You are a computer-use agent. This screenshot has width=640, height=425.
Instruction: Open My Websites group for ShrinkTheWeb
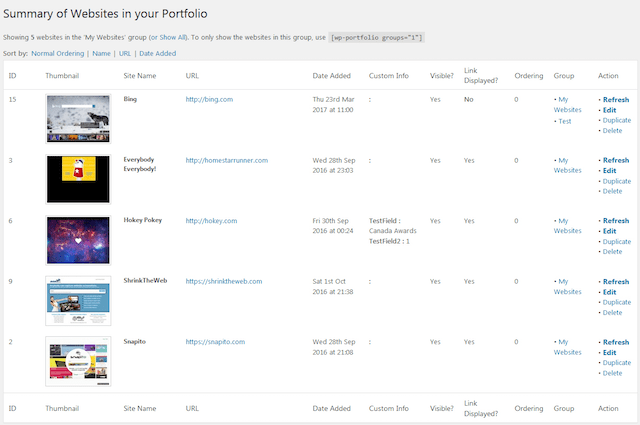(x=567, y=287)
